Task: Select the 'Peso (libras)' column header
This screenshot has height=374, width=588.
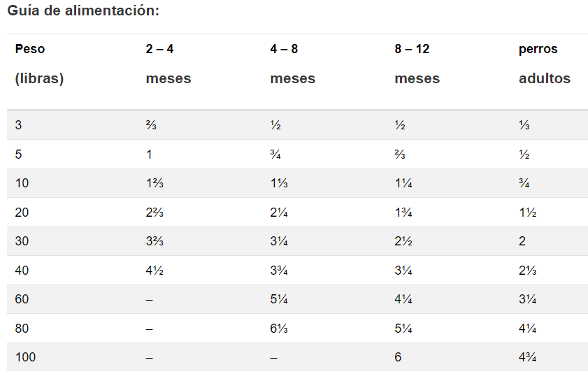Action: click(x=39, y=64)
